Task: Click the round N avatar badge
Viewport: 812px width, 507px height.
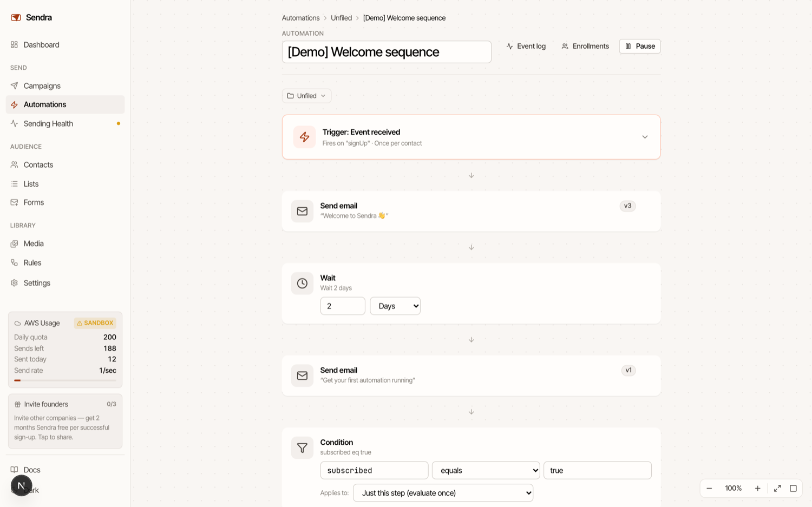Action: 22,485
